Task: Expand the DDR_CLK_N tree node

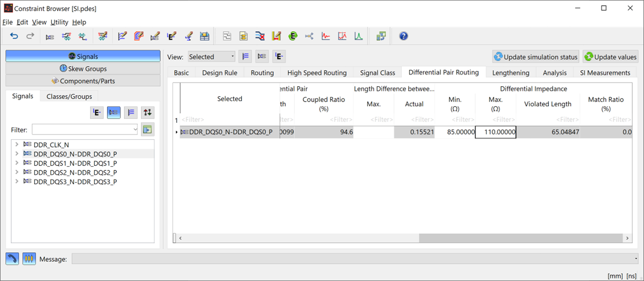Action: [x=17, y=144]
